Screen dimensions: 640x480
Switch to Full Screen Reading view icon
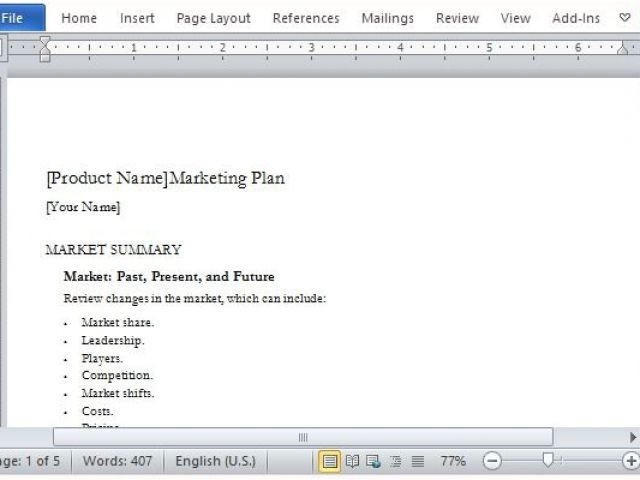352,462
